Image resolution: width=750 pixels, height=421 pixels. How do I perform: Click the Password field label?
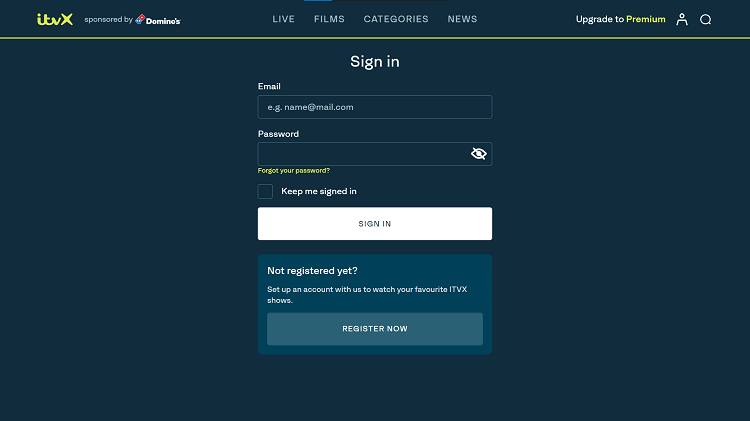pos(278,134)
